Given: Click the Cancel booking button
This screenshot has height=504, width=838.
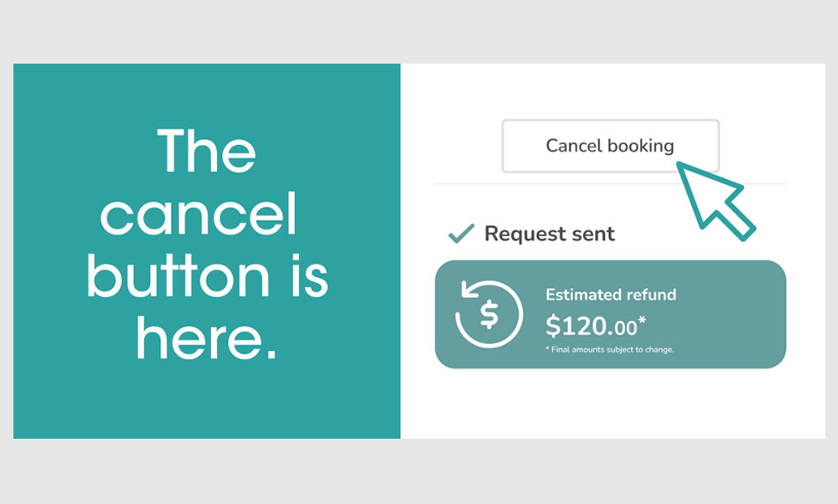Looking at the screenshot, I should coord(610,146).
